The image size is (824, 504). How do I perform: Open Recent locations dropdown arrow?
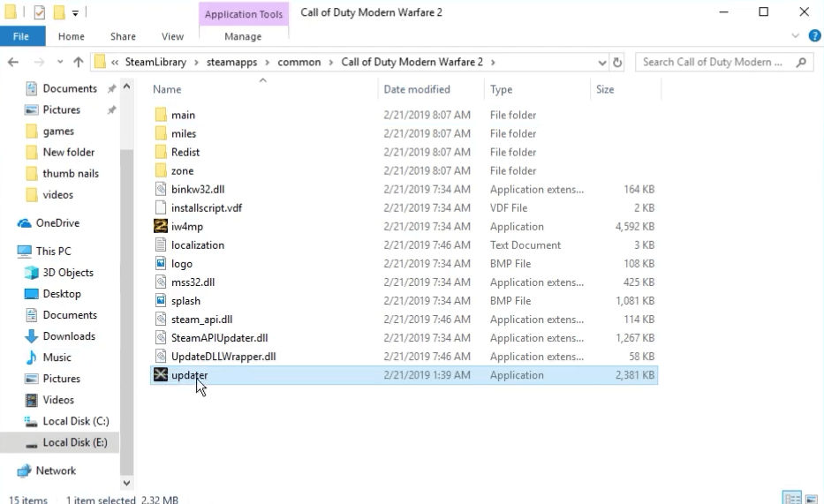[x=60, y=62]
